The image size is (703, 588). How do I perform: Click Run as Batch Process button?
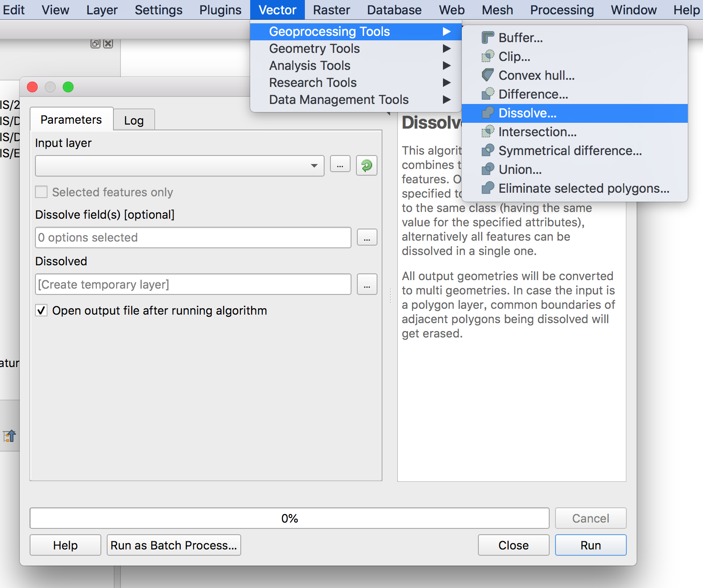point(174,545)
